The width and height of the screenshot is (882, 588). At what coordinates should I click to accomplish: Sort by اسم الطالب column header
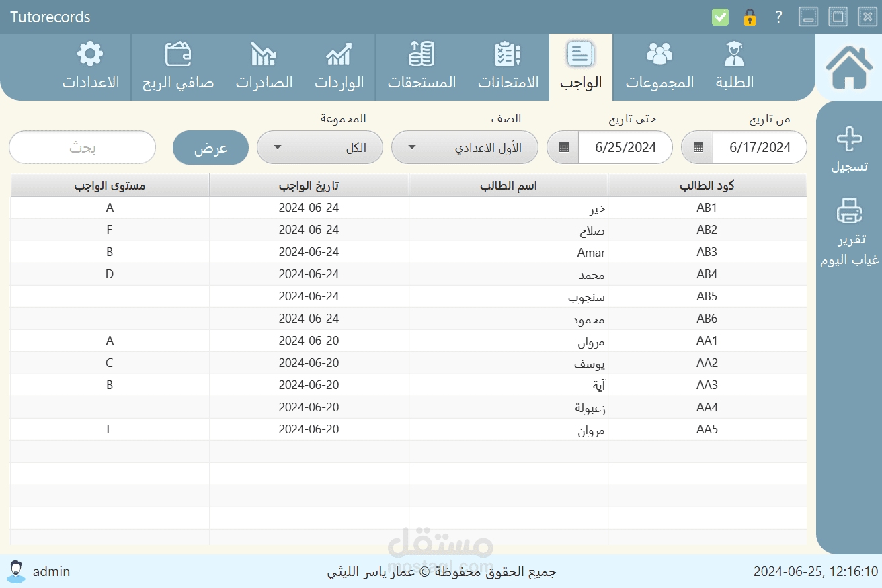[508, 185]
